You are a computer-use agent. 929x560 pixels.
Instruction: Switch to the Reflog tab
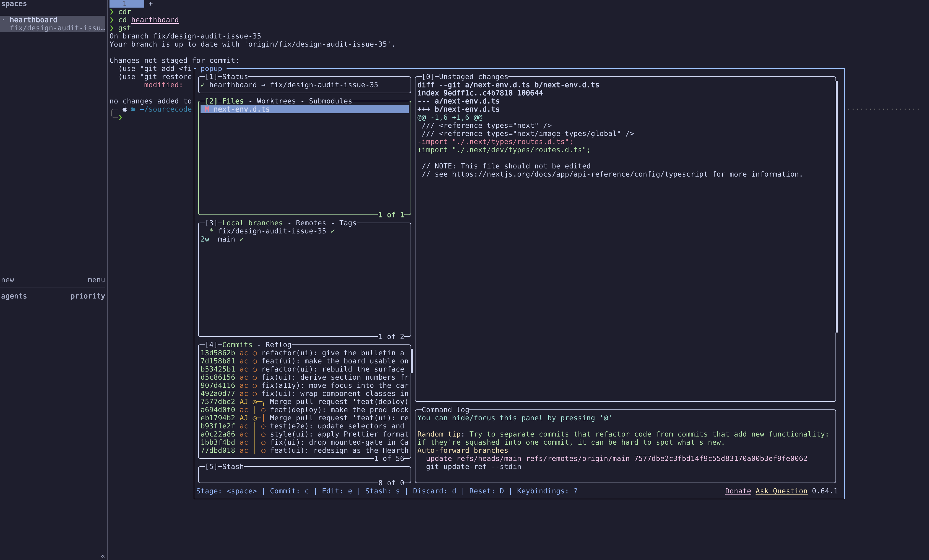(278, 345)
